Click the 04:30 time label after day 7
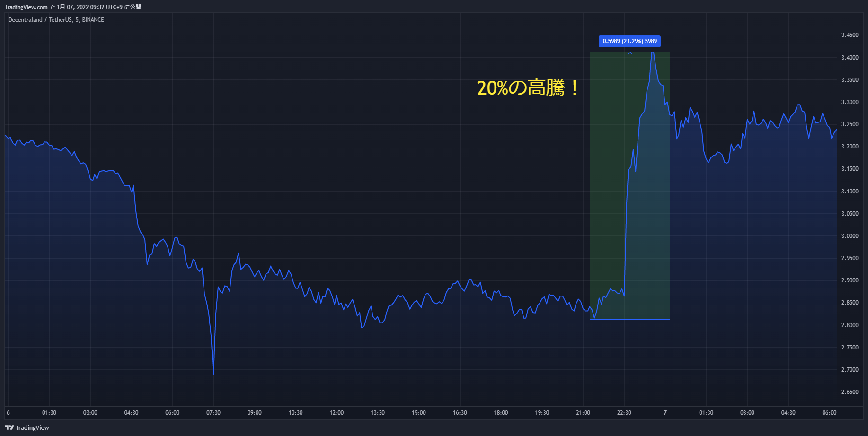Screen dimensions: 868x436 [788, 413]
